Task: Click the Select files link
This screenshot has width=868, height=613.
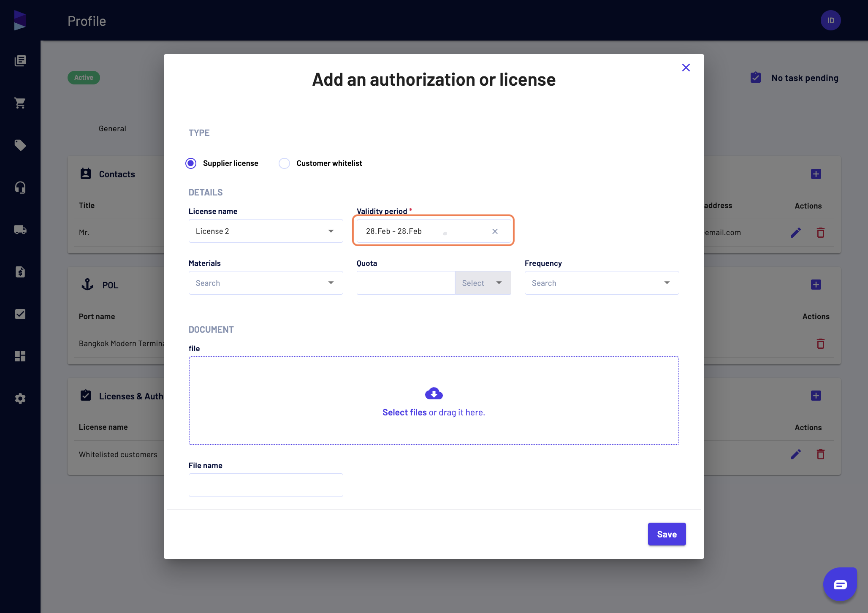Action: coord(404,412)
